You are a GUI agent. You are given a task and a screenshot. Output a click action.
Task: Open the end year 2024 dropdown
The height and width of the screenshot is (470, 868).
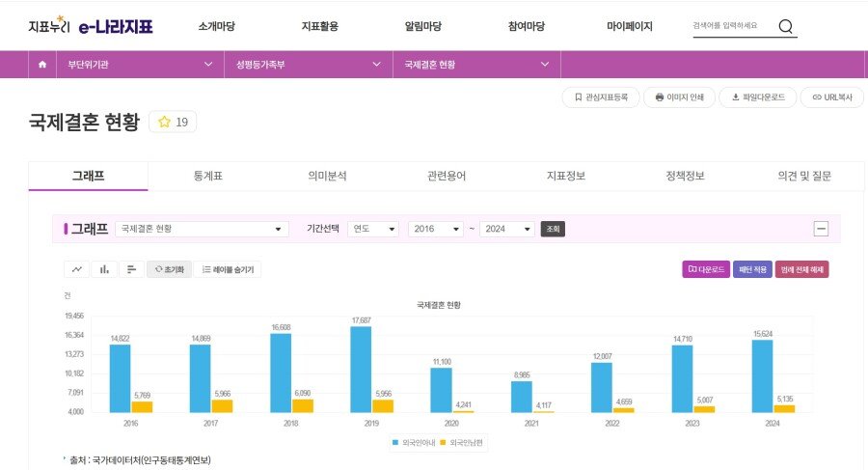(506, 229)
